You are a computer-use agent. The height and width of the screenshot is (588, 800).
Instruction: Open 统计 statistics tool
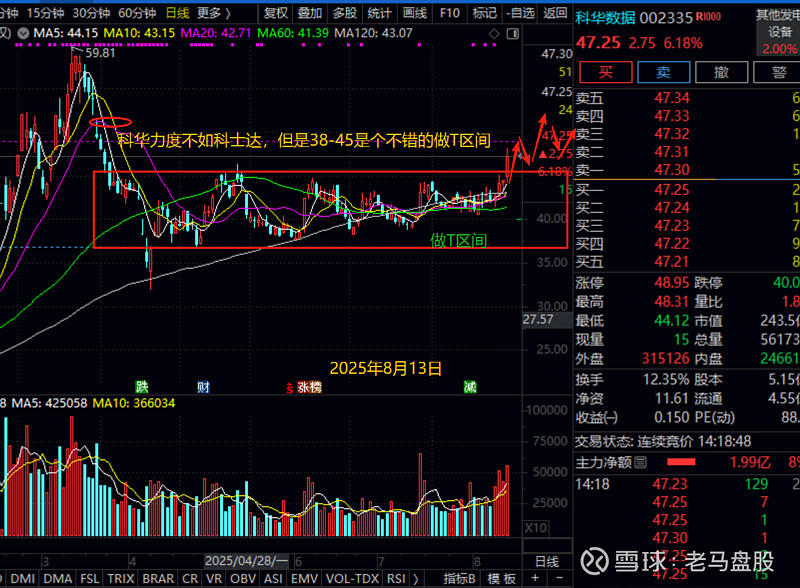pos(380,13)
